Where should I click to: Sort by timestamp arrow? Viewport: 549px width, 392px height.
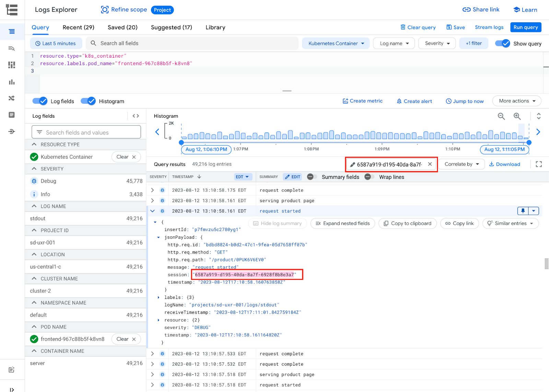click(x=199, y=177)
